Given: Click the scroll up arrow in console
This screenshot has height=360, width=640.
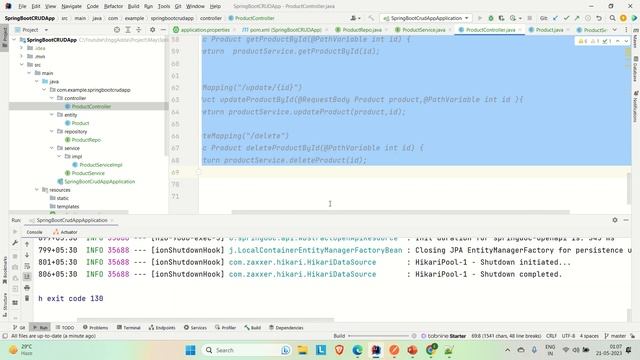Looking at the screenshot, I should (27, 244).
